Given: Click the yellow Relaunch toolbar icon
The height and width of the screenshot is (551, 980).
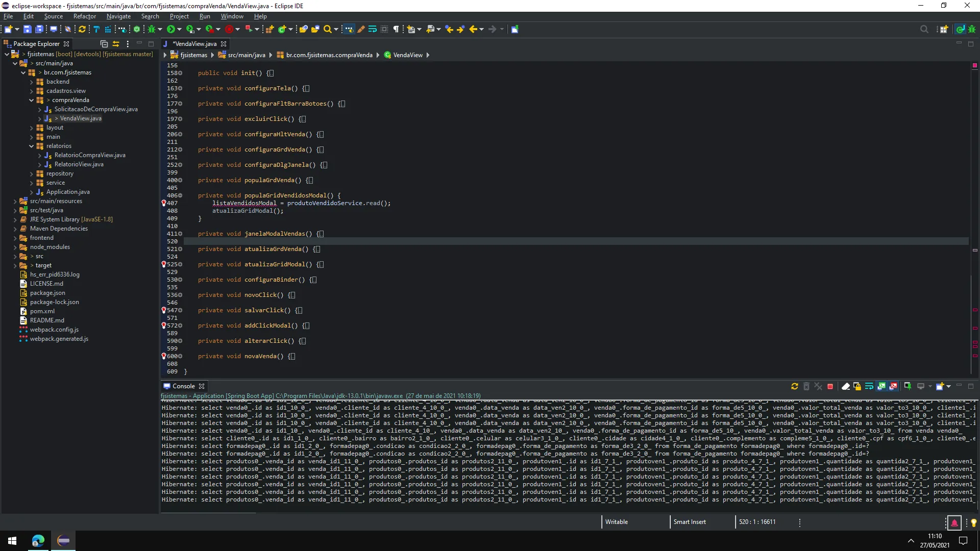Looking at the screenshot, I should click(82, 30).
